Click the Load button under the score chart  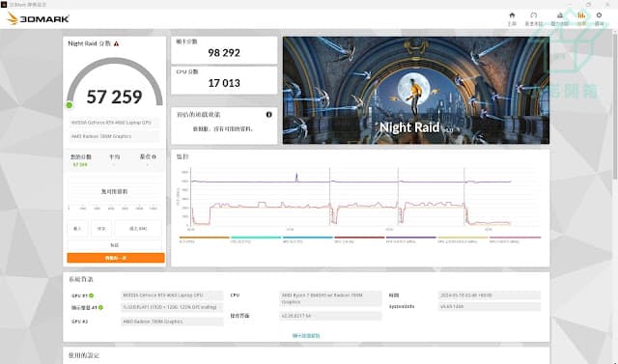coord(77,229)
